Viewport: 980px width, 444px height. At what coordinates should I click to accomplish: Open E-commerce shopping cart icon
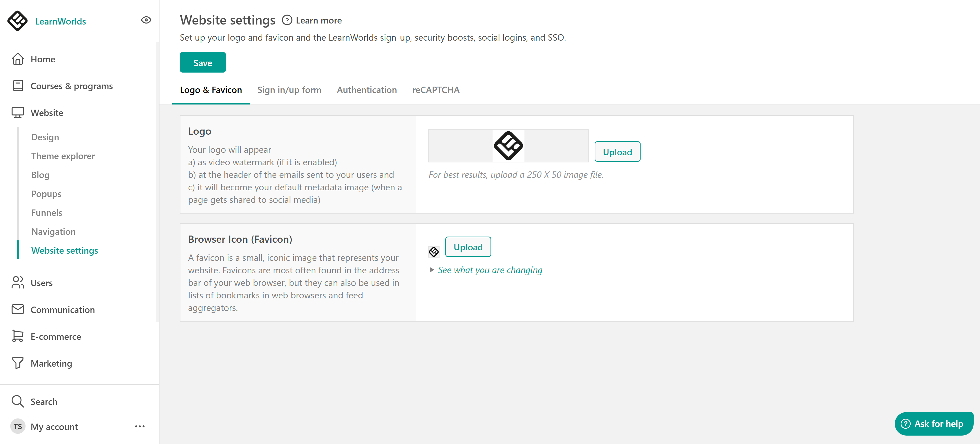tap(18, 336)
